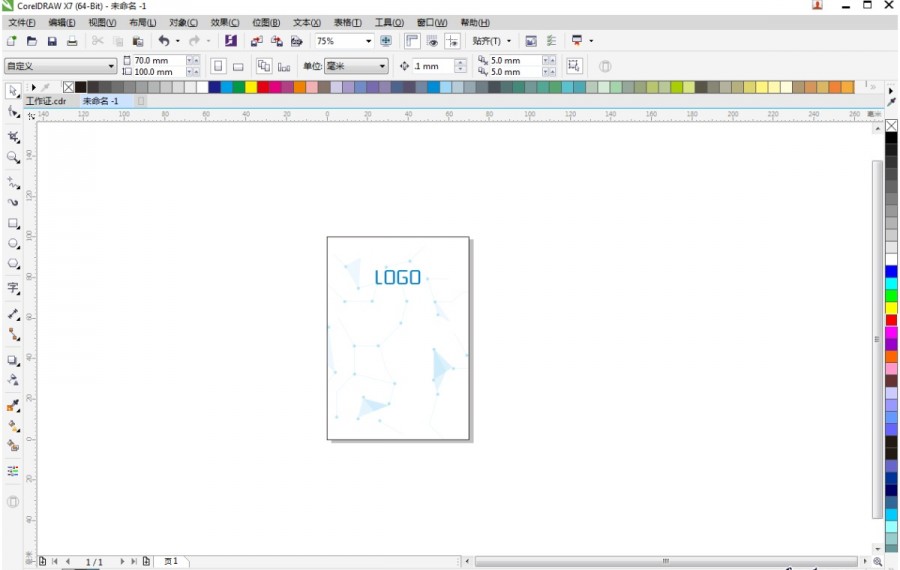Select the Drop Shadow tool
Screen dimensions: 900x570
click(x=13, y=360)
